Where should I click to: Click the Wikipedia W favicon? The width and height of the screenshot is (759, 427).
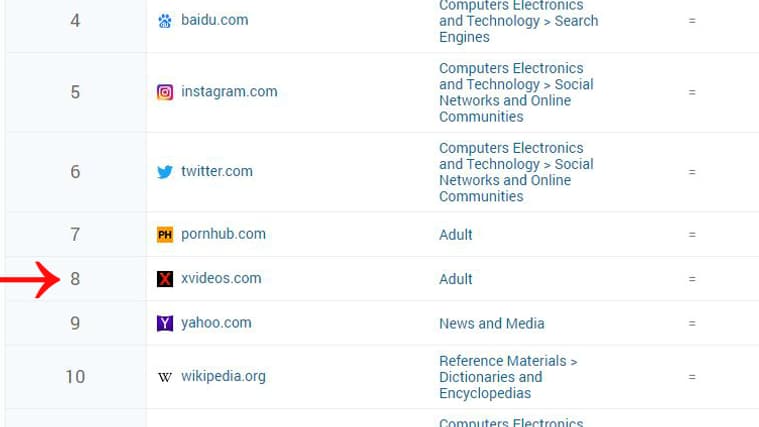pos(165,377)
